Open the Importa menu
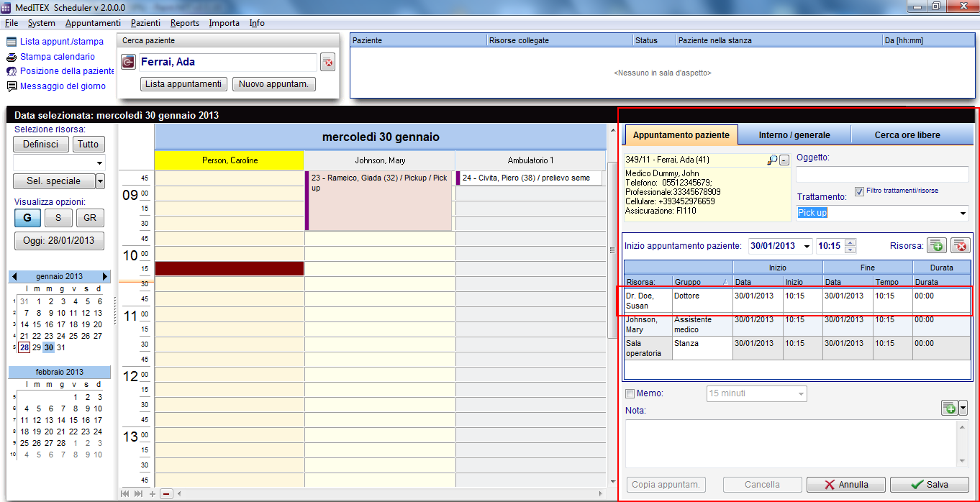 [224, 23]
